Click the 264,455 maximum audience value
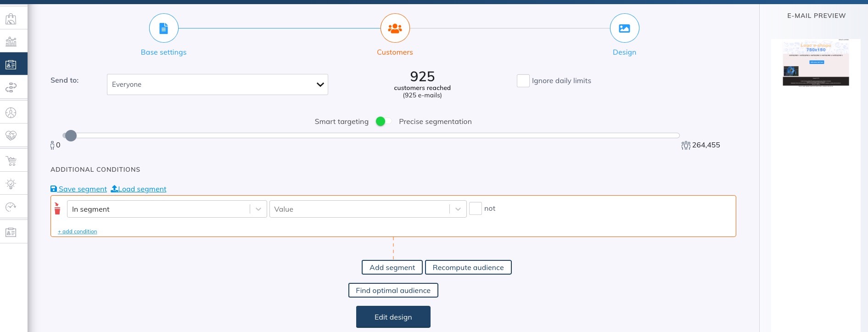Viewport: 868px width, 332px height. coord(706,145)
